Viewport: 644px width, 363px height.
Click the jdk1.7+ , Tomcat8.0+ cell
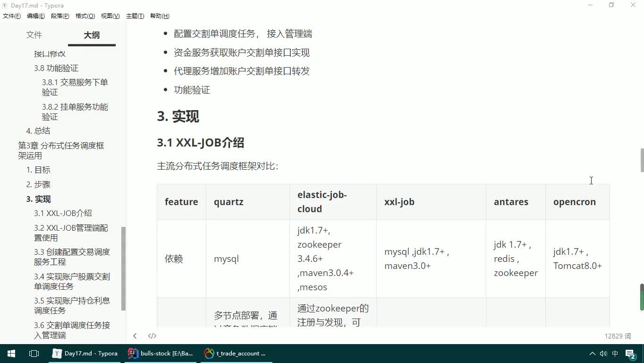[577, 259]
